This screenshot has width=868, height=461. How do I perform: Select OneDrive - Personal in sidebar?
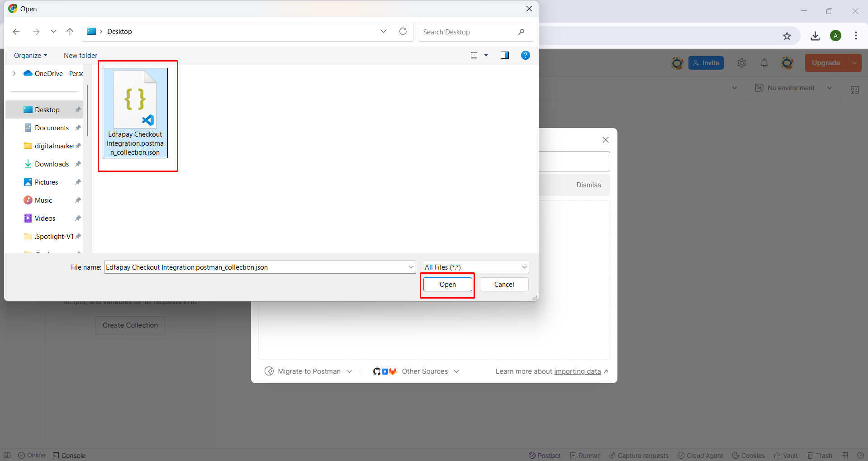click(53, 73)
